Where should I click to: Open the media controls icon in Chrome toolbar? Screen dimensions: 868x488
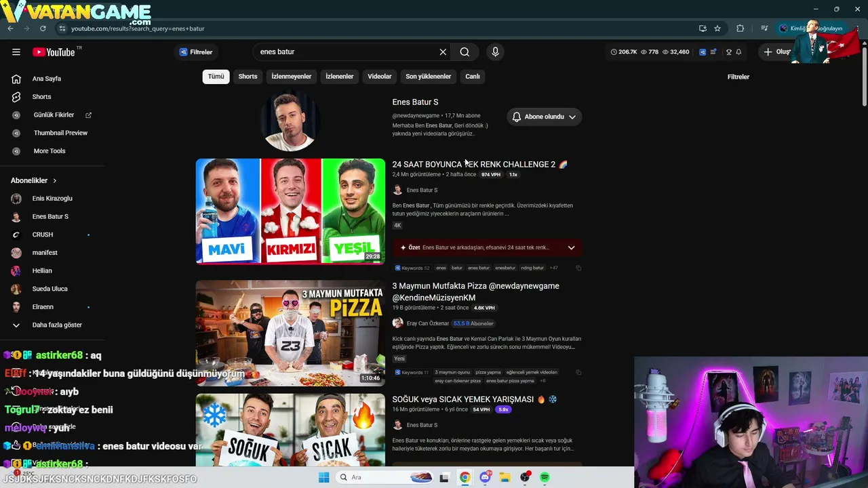pyautogui.click(x=764, y=28)
